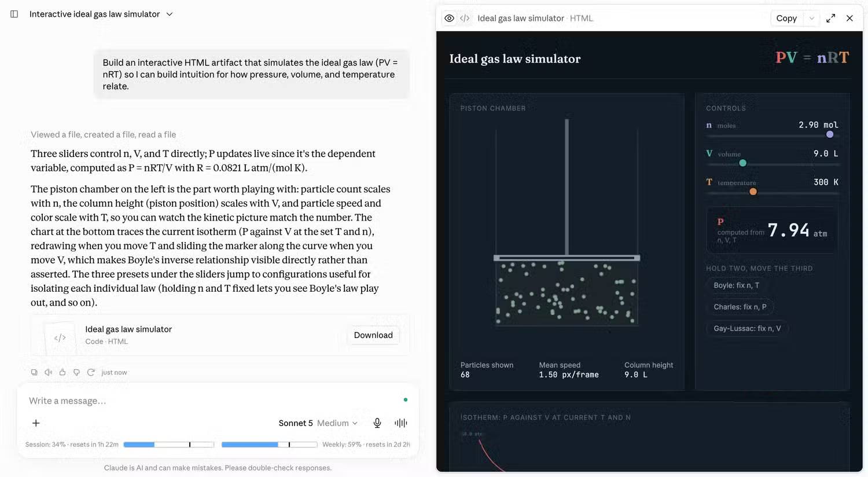Image resolution: width=868 pixels, height=477 pixels.
Task: Select the Boyle: fix n, T preset
Action: (736, 285)
